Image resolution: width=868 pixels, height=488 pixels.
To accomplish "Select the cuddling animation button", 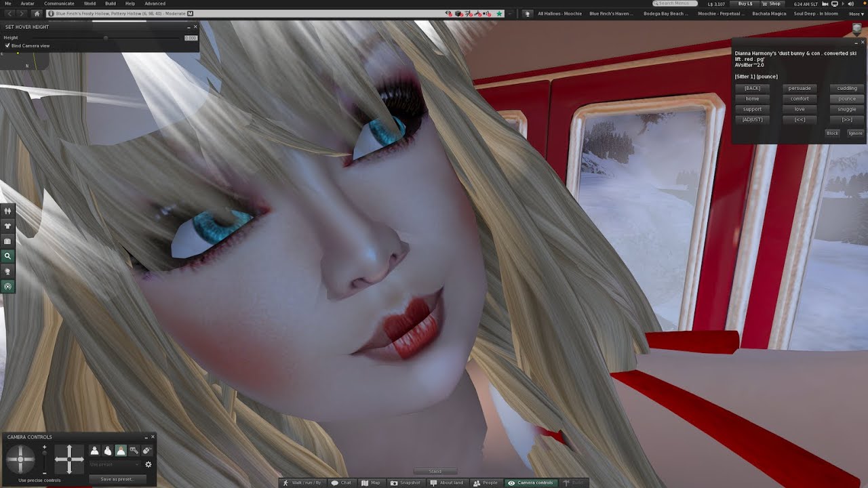I will tap(847, 88).
